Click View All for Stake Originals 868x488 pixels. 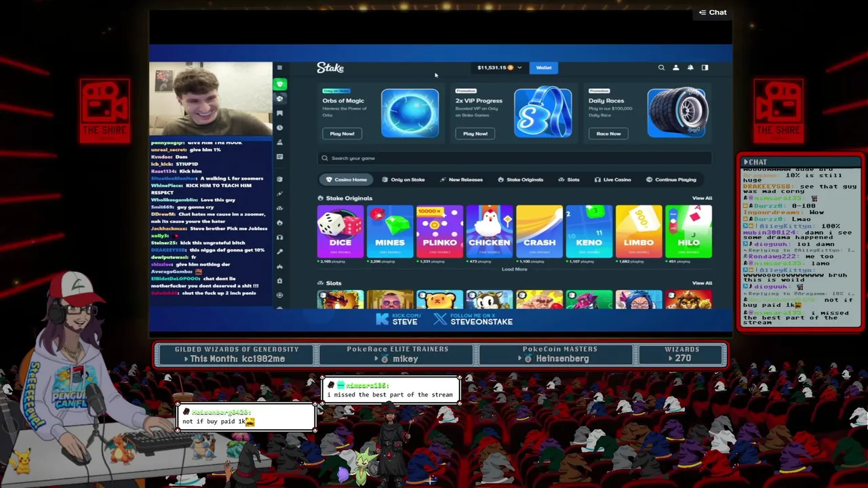click(x=702, y=198)
